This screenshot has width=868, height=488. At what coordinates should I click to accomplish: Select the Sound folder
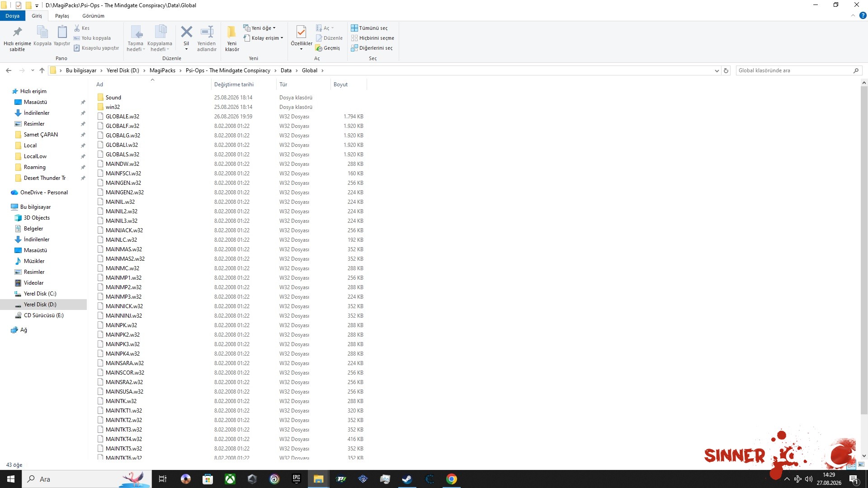click(113, 98)
